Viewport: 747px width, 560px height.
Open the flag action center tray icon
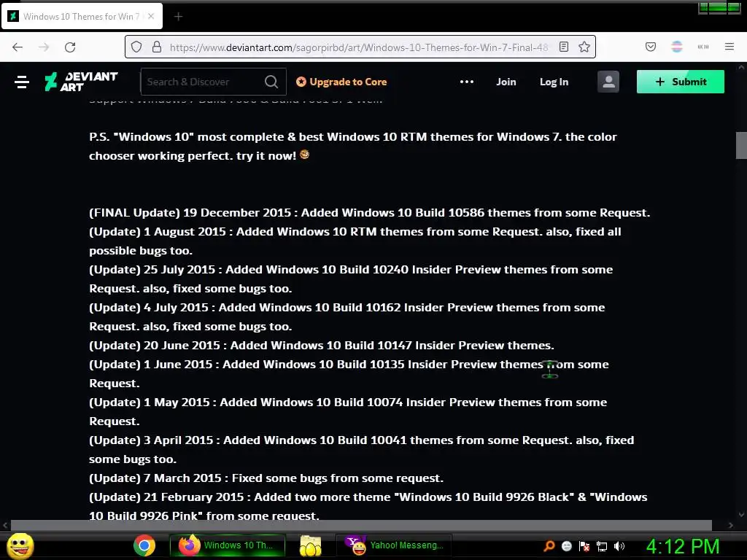(584, 546)
